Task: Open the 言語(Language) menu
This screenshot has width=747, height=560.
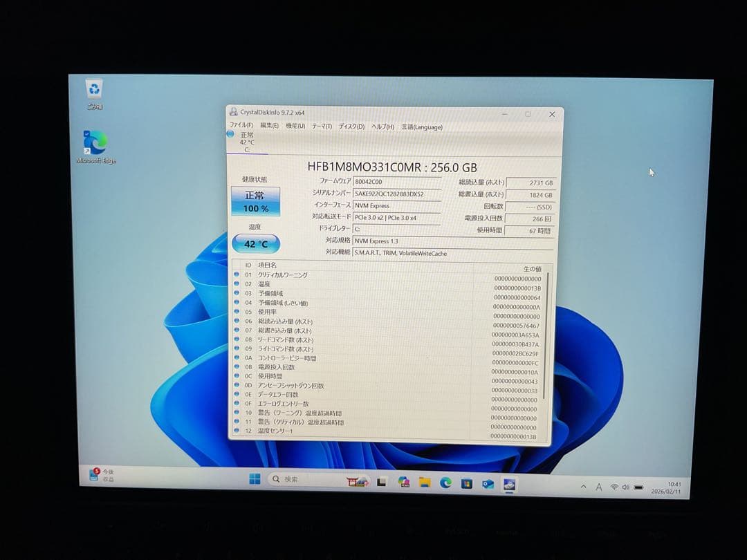Action: point(422,127)
